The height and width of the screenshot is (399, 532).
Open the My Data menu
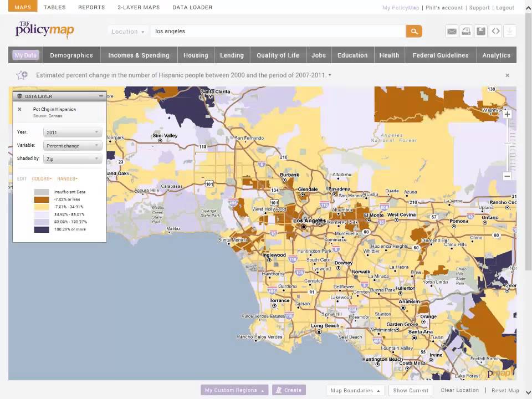click(26, 55)
